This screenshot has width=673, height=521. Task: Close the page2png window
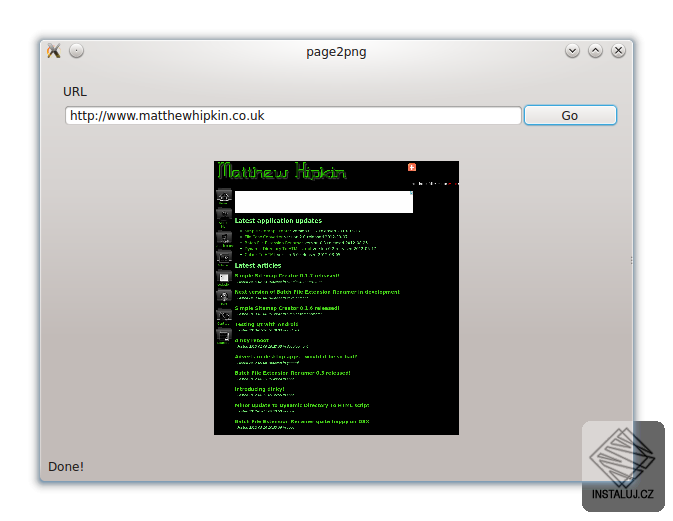click(x=618, y=51)
